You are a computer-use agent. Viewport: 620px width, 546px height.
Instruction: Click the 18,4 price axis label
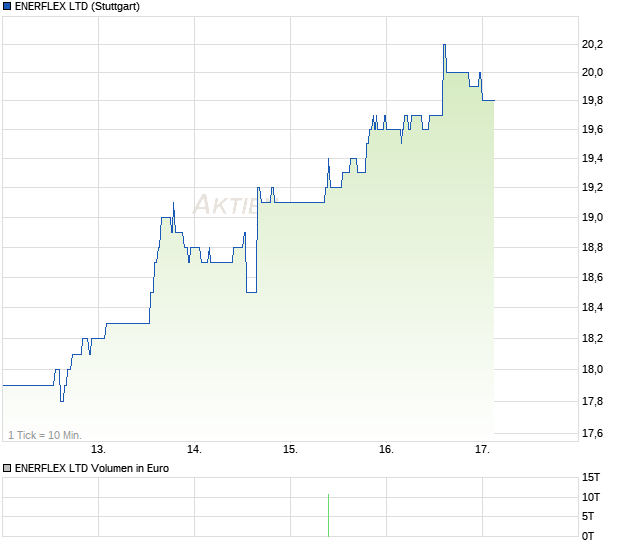(592, 308)
